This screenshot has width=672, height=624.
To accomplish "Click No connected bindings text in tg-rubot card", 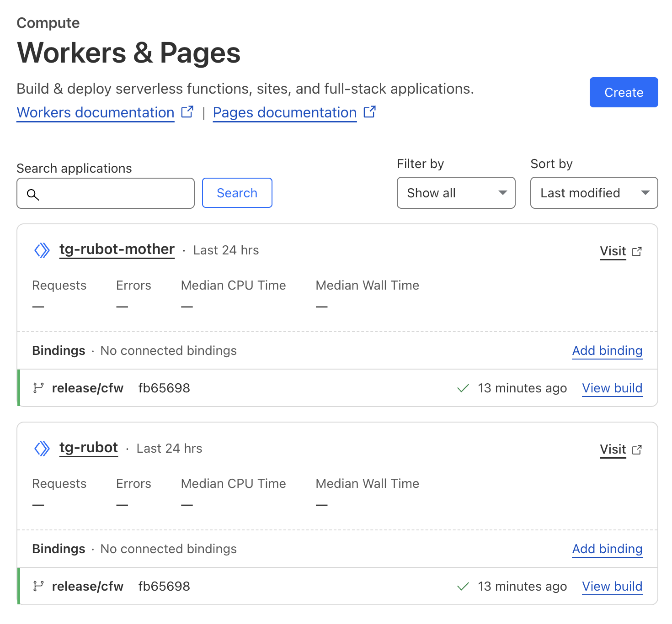I will tap(169, 549).
